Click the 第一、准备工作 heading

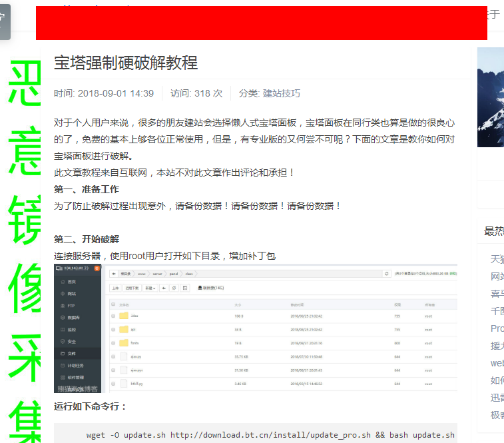pyautogui.click(x=86, y=189)
